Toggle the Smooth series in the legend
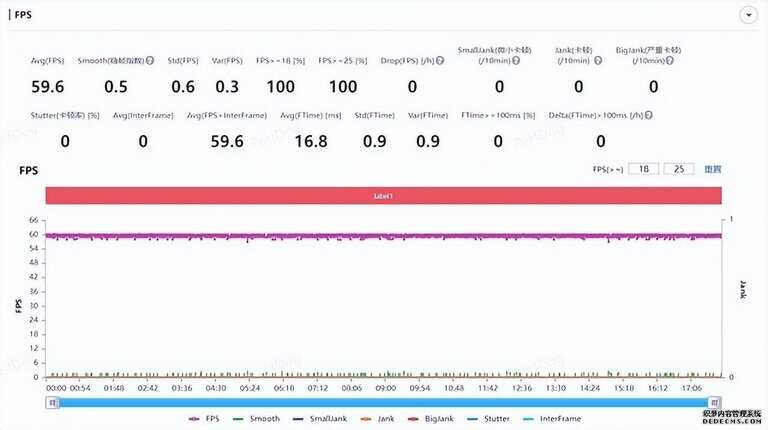The image size is (768, 430). pos(256,419)
